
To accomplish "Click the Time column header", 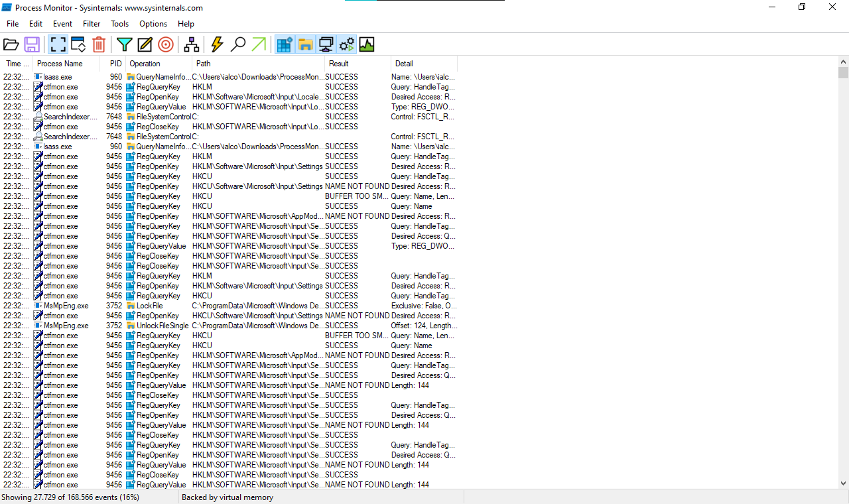I will pyautogui.click(x=17, y=64).
